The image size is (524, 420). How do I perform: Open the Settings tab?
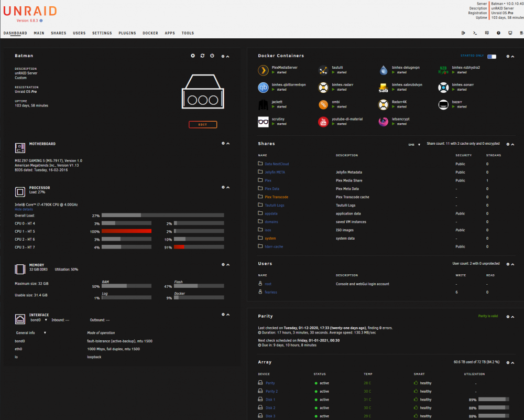[x=102, y=33]
